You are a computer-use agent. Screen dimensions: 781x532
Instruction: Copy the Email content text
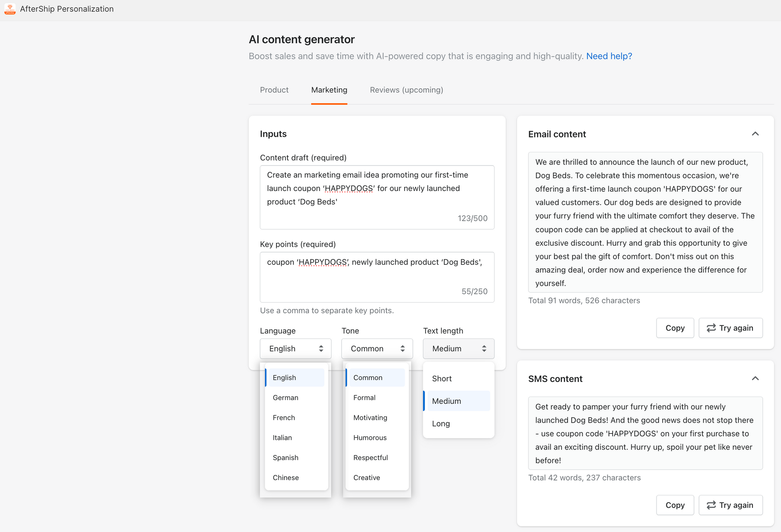point(675,328)
